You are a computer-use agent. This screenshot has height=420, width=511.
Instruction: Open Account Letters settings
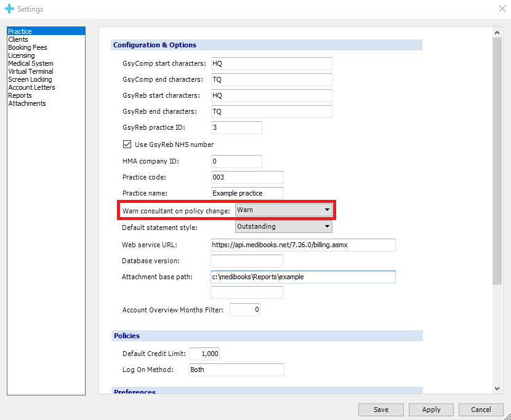[31, 87]
